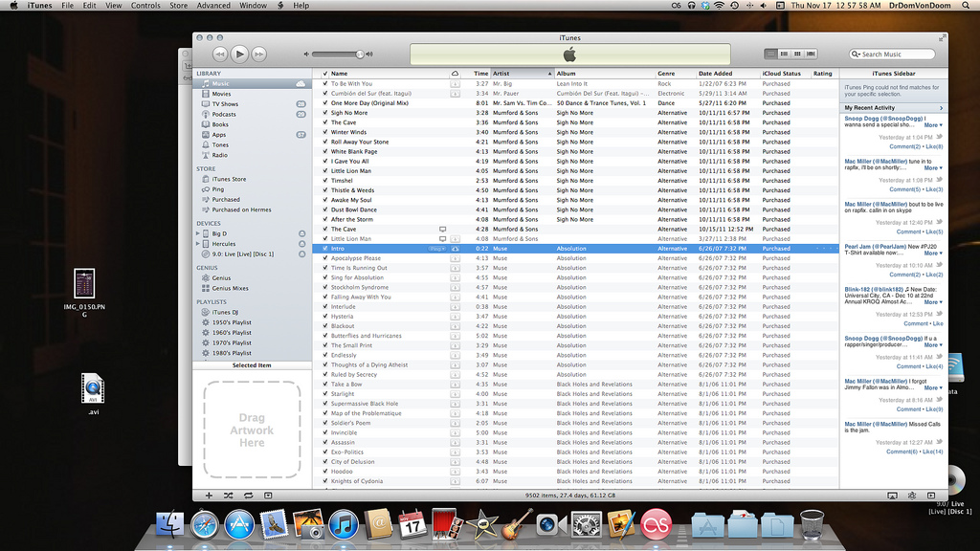980x551 pixels.
Task: Eject the 9.0: Live disc
Action: (x=301, y=254)
